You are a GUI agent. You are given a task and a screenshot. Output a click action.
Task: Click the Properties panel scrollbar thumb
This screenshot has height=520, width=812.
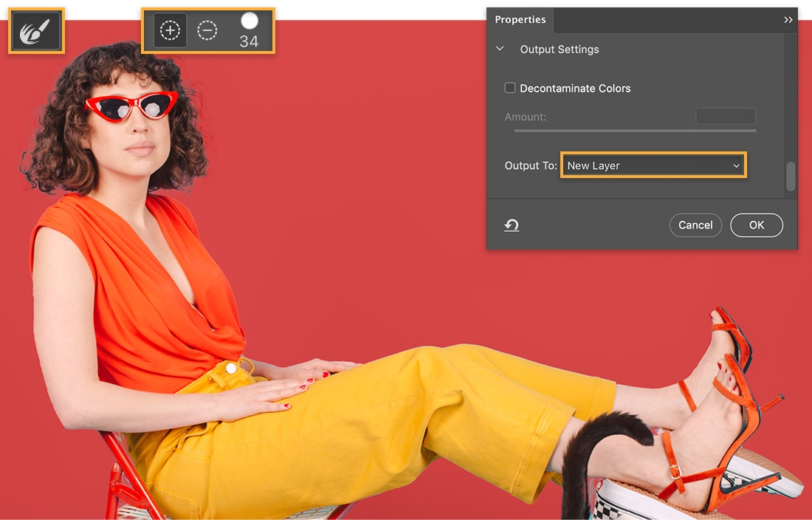point(791,177)
